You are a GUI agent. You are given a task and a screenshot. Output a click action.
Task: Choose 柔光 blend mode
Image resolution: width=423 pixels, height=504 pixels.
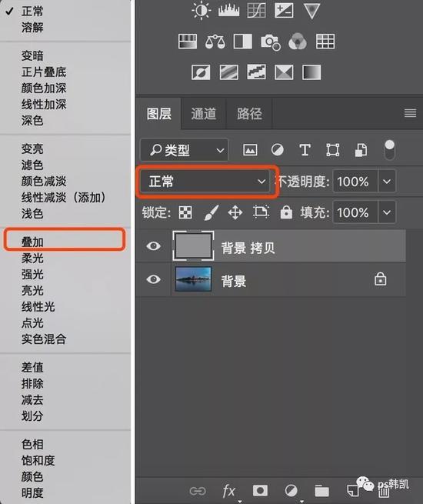[32, 259]
